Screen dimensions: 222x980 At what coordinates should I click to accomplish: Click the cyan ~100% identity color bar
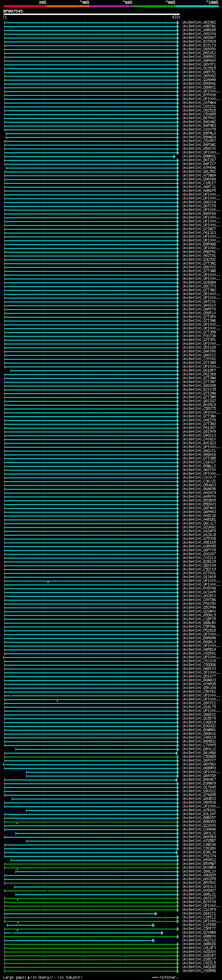click(x=197, y=6)
